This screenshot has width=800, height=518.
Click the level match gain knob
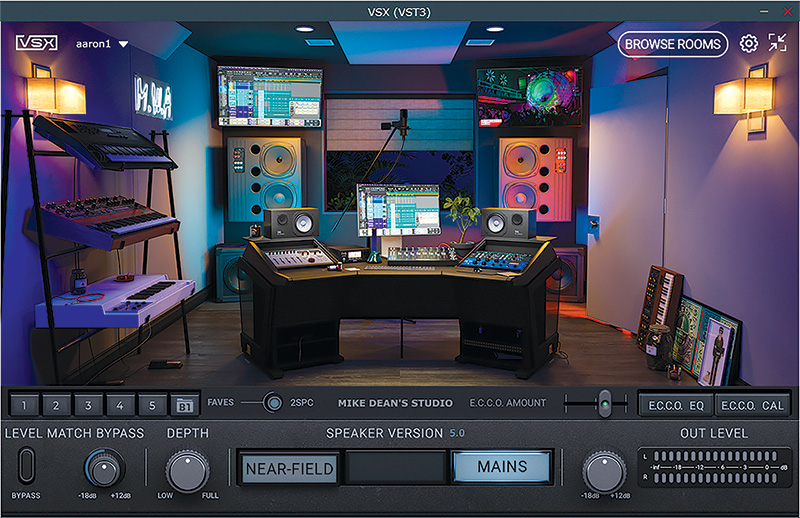coord(105,468)
